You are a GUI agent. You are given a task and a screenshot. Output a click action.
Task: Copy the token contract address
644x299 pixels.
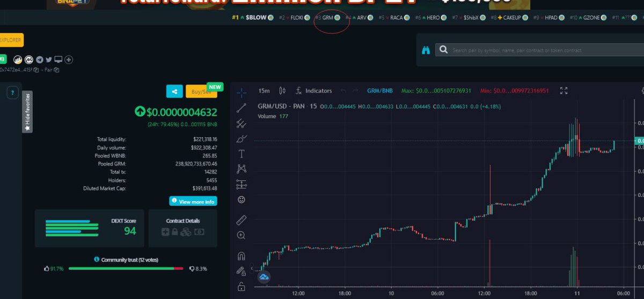pyautogui.click(x=36, y=70)
